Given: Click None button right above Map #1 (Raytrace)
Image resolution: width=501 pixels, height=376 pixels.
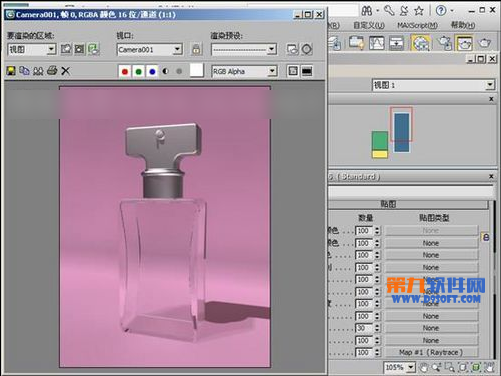Looking at the screenshot, I should [x=431, y=340].
